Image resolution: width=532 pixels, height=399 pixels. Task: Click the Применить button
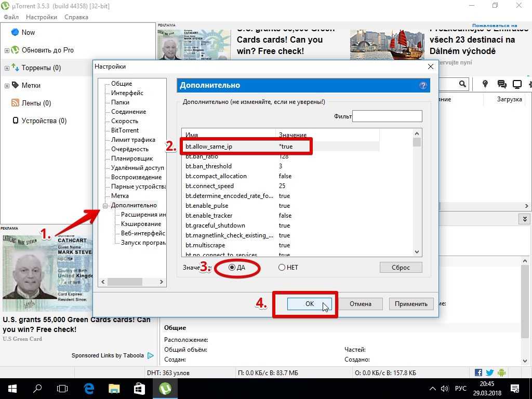click(410, 304)
